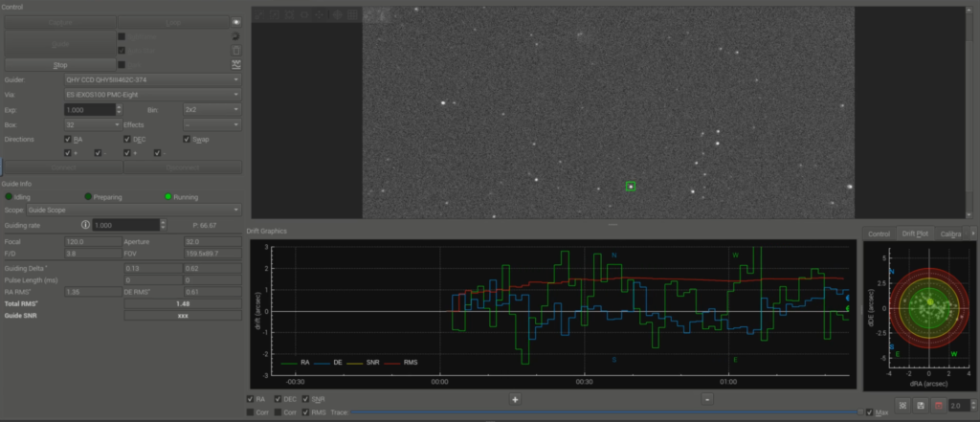Click the Guiding rate value field
980x422 pixels.
pyautogui.click(x=126, y=225)
